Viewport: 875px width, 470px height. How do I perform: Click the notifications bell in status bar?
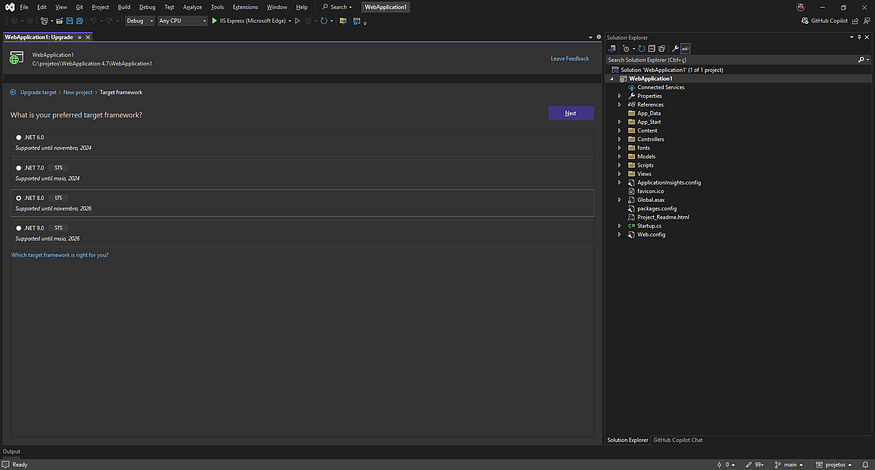(x=865, y=464)
